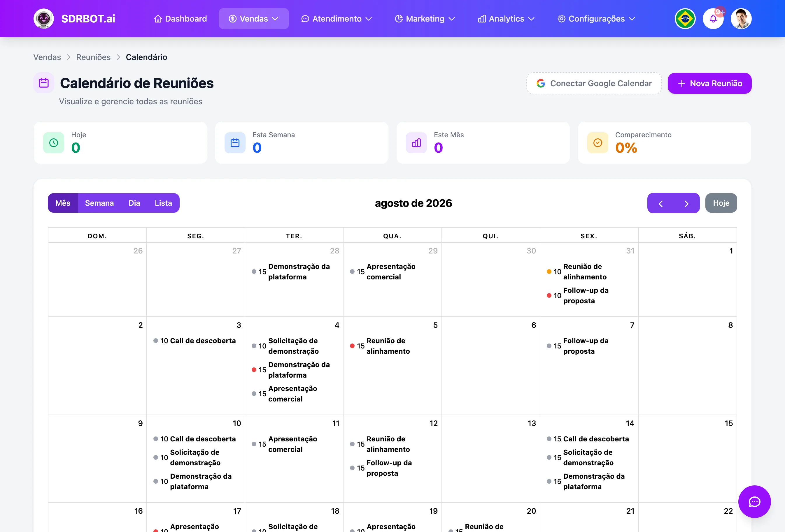Open Demonstração da plataforma event on day 10
The width and height of the screenshot is (785, 532).
pos(196,482)
